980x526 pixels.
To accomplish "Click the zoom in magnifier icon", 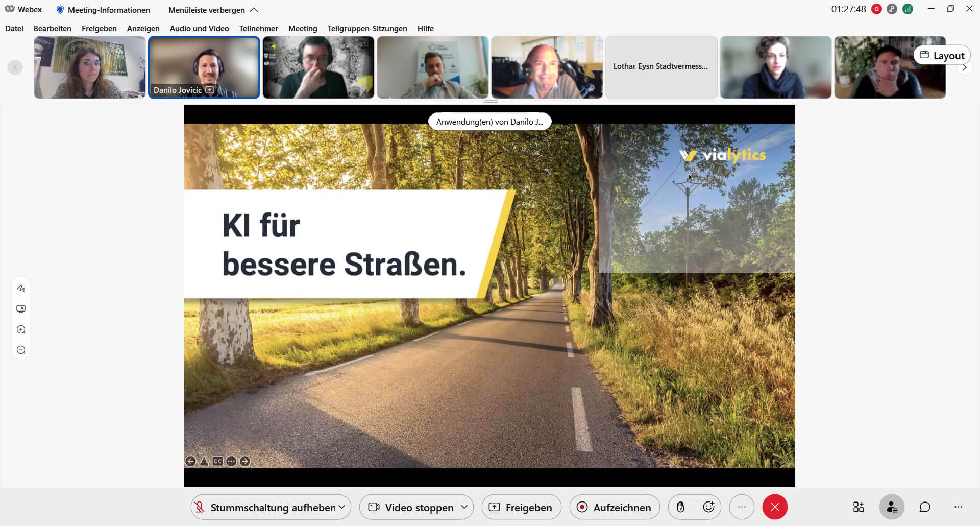I will click(21, 330).
